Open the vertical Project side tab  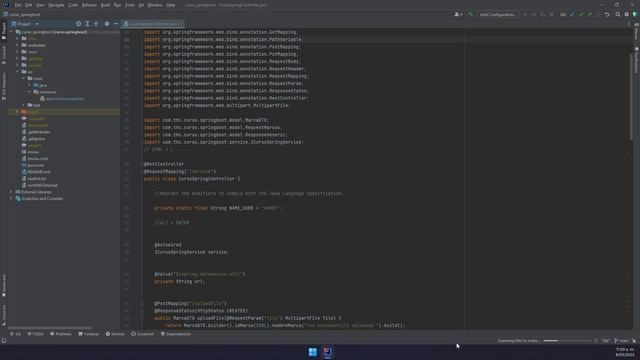4,31
